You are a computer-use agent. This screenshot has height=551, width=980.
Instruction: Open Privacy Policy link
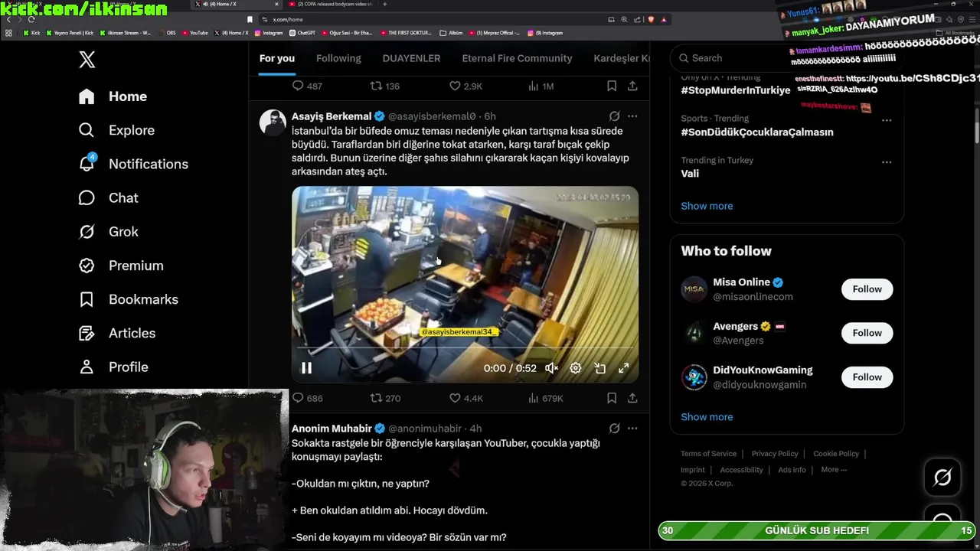coord(775,454)
